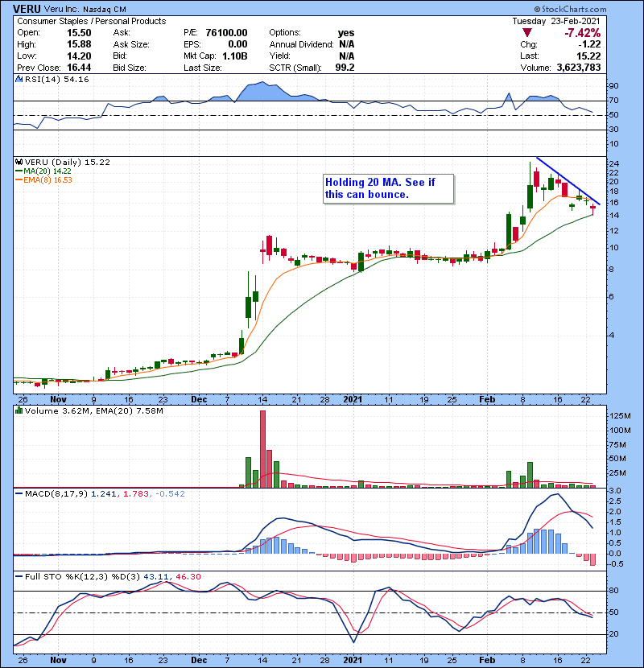Viewport: 644px width, 668px height.
Task: Click the Consumer Staples / Personal Products label
Action: tap(91, 21)
